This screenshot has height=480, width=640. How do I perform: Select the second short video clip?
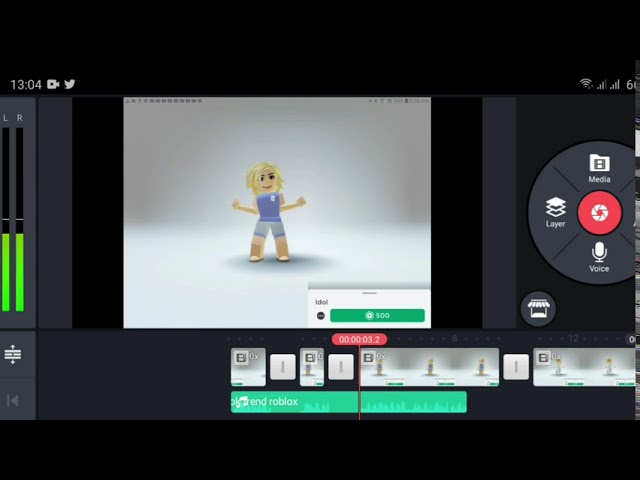point(312,367)
